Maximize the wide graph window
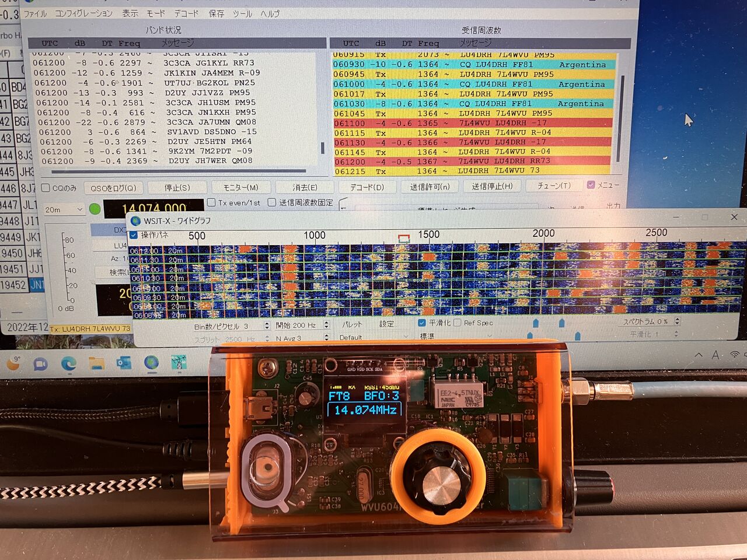This screenshot has height=560, width=747. coord(704,217)
